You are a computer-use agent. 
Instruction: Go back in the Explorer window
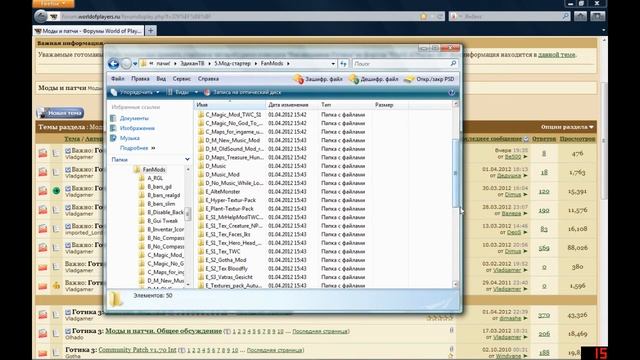click(x=113, y=63)
